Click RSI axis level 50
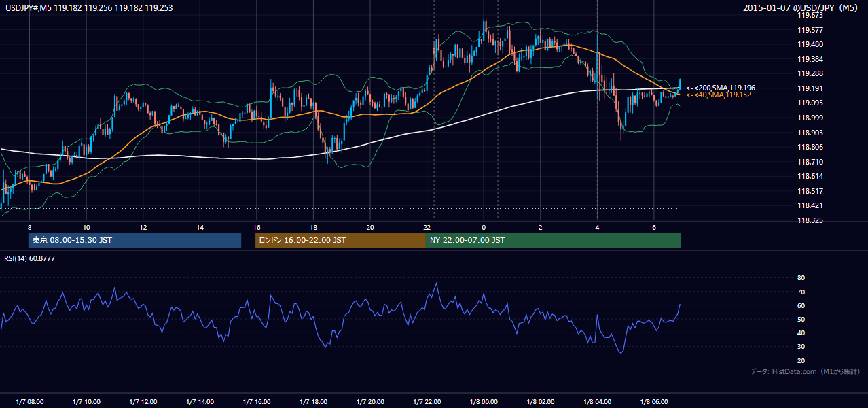 tap(801, 320)
